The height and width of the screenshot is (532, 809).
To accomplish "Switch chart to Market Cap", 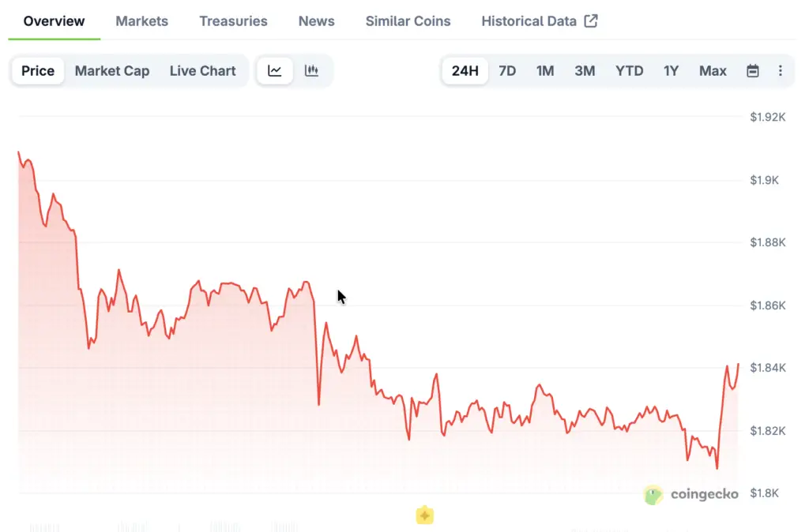I will pyautogui.click(x=112, y=71).
